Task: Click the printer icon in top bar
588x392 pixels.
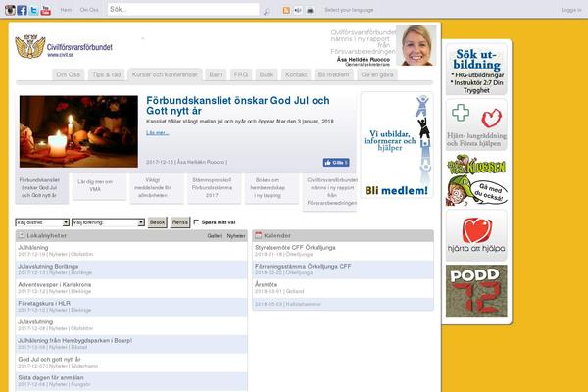Action: [310, 10]
